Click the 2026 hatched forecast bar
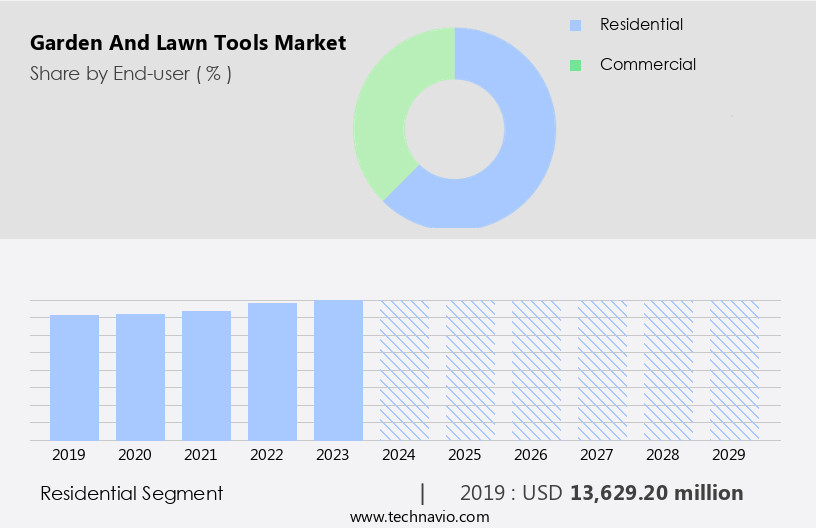This screenshot has width=816, height=528. [x=537, y=370]
